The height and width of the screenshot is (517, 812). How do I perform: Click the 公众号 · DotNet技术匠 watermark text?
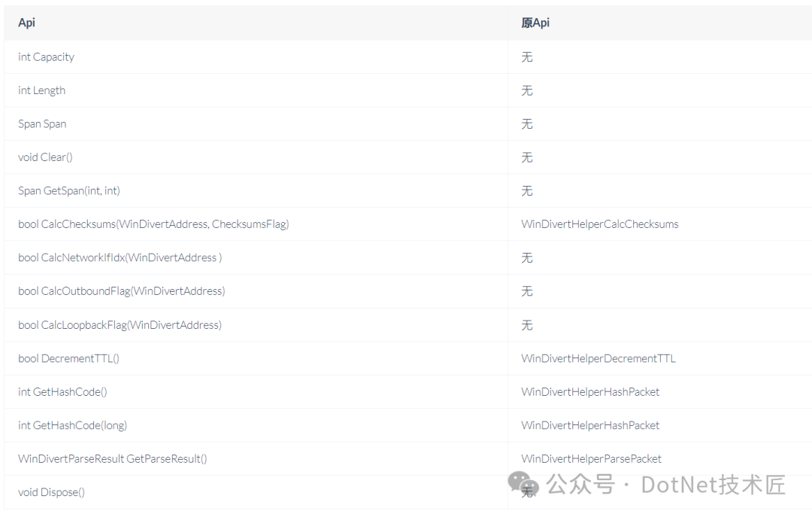[666, 484]
